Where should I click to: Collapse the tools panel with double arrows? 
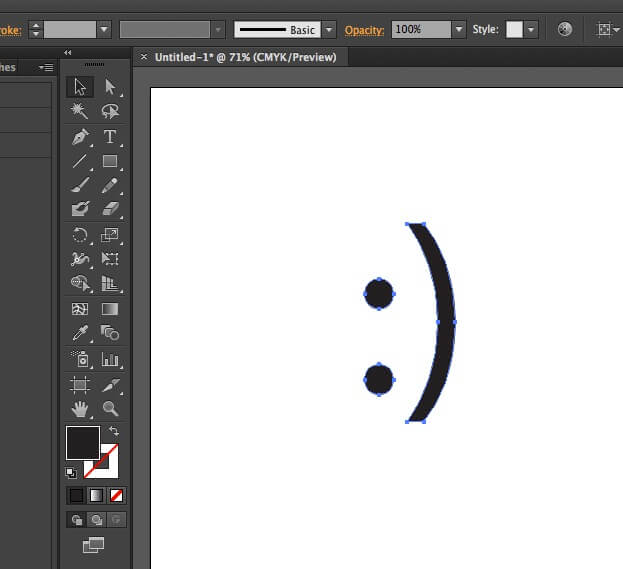coord(68,52)
